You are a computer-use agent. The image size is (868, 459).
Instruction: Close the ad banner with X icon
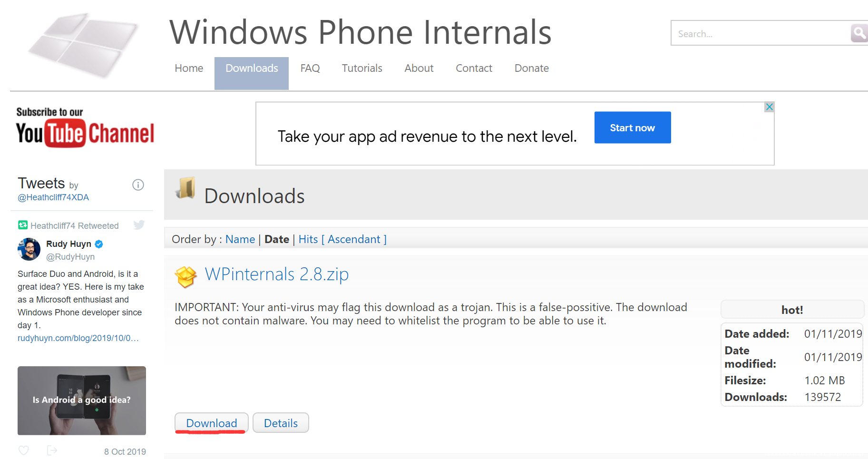pos(769,107)
